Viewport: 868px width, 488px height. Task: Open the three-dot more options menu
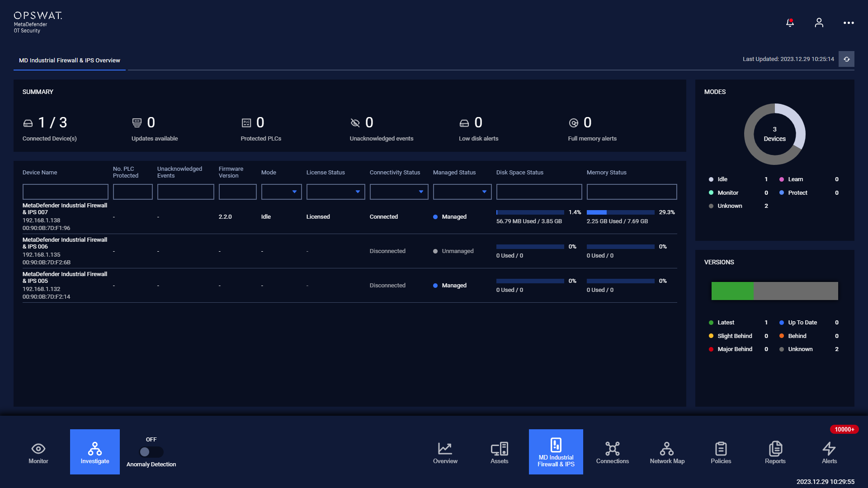coord(849,23)
